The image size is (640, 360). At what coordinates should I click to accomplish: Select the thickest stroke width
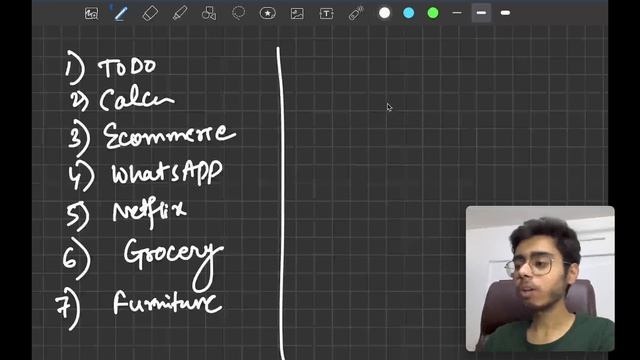pyautogui.click(x=505, y=13)
